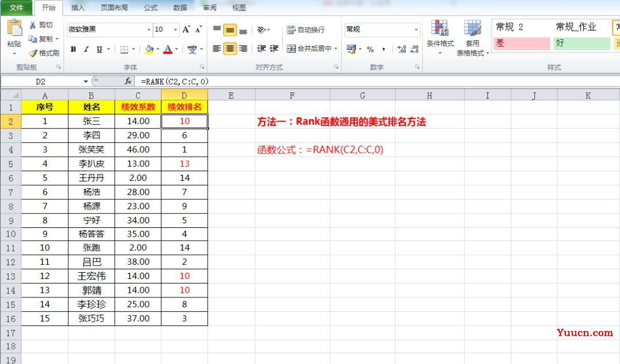Toggle Bold formatting
The width and height of the screenshot is (620, 364).
click(x=73, y=49)
